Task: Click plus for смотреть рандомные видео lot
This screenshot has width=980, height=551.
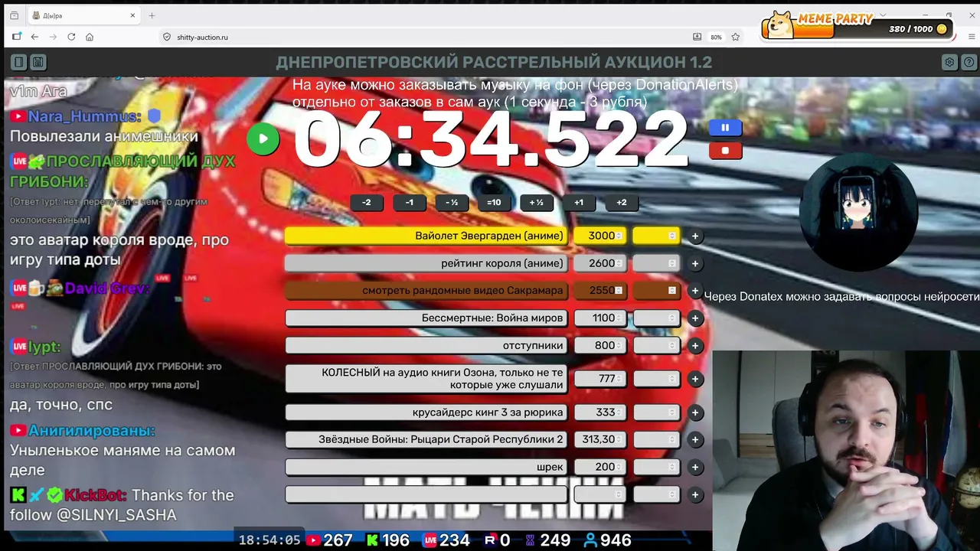Action: pos(695,291)
